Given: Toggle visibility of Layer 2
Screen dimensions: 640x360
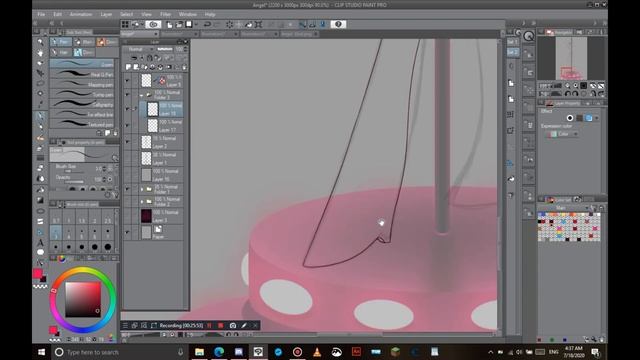Looking at the screenshot, I should (x=127, y=142).
